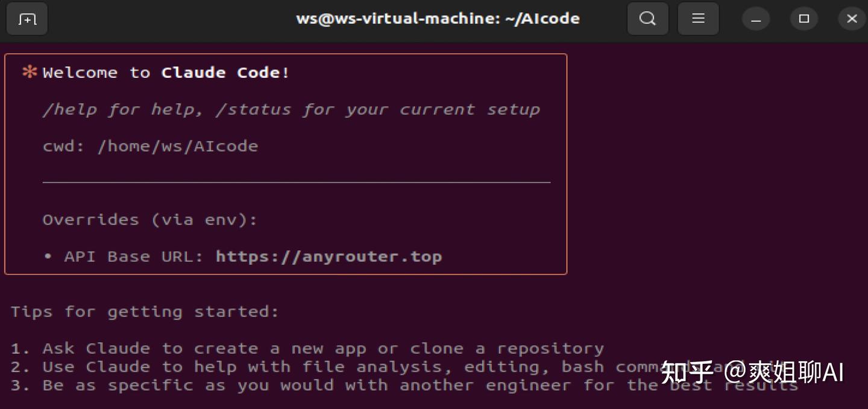Open the terminal hamburger menu
The image size is (868, 409).
click(698, 19)
